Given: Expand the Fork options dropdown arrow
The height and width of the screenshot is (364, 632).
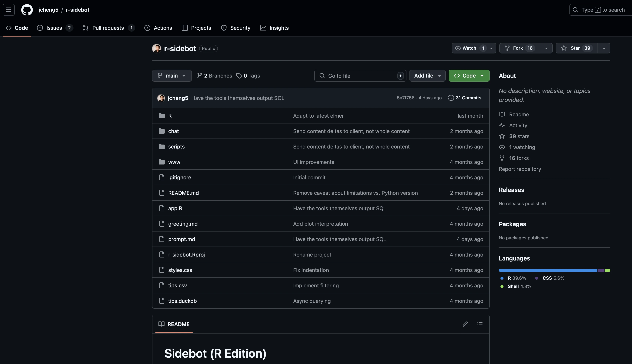Looking at the screenshot, I should click(546, 48).
